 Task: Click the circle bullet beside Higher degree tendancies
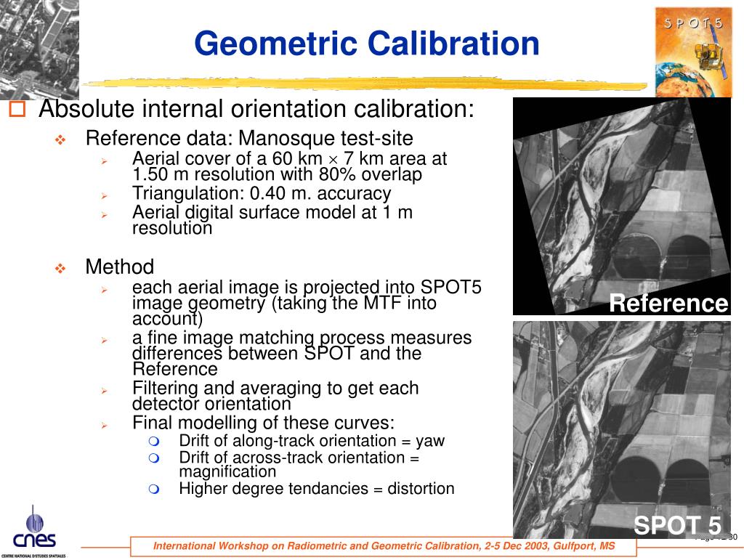154,489
